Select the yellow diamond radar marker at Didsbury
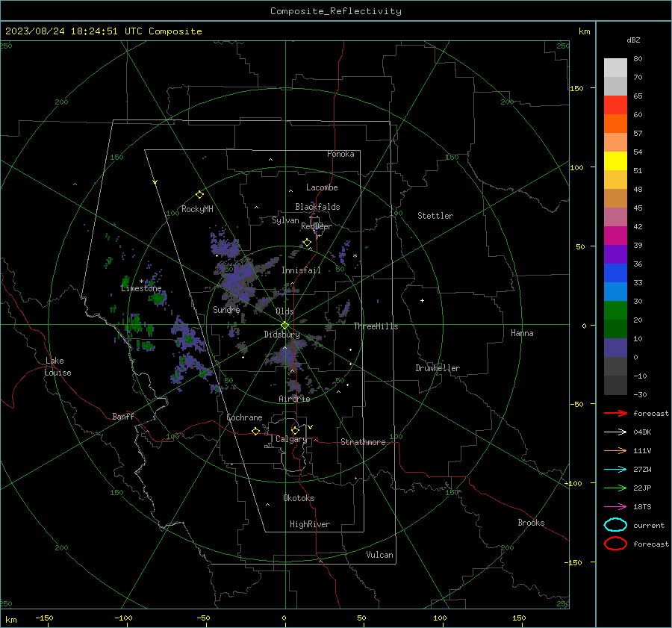672x628 pixels. click(x=284, y=326)
